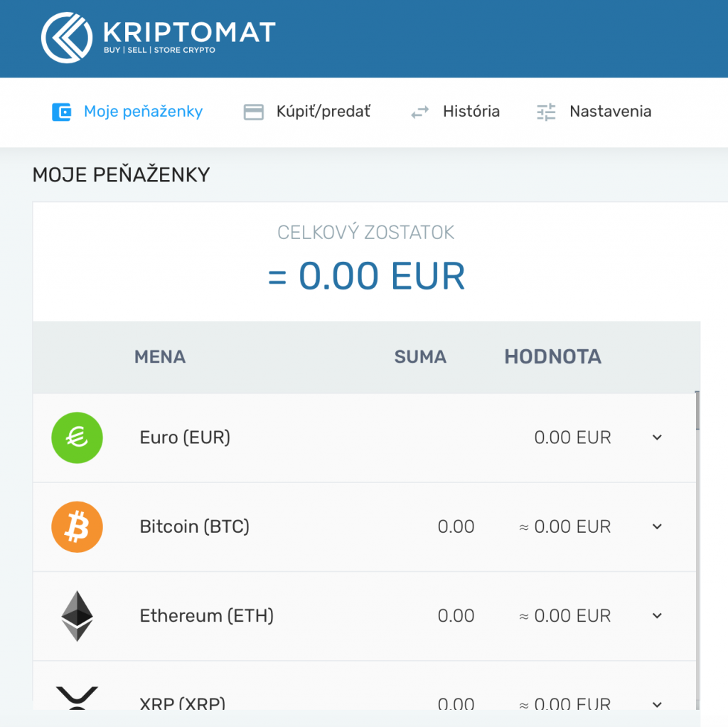Click the green Euro coin icon
Screen dimensions: 728x727
pos(77,437)
